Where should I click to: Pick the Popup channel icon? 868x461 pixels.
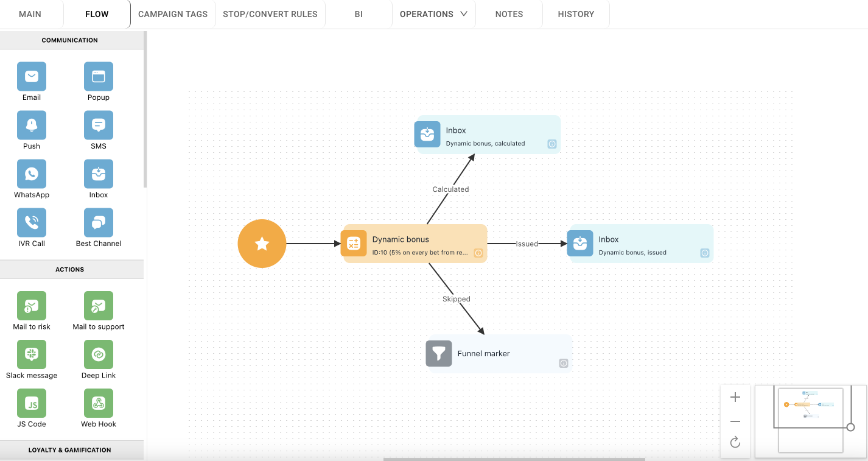99,77
